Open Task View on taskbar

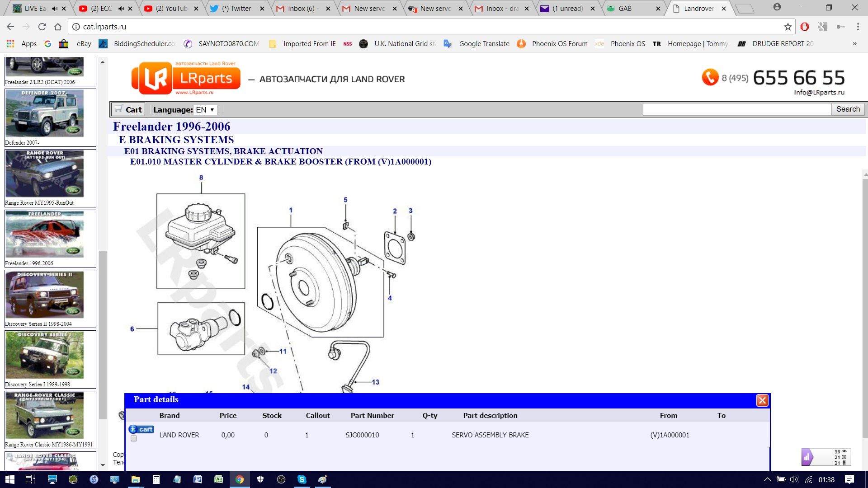click(30, 479)
